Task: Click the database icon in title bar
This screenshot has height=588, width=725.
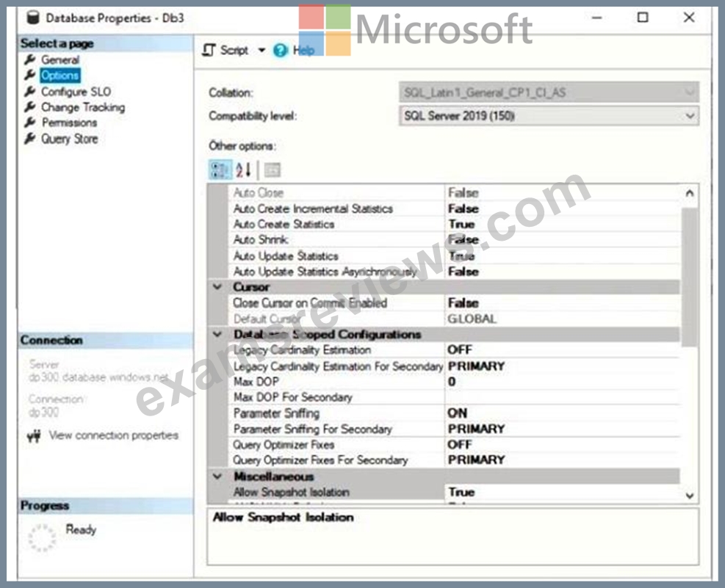Action: point(33,18)
